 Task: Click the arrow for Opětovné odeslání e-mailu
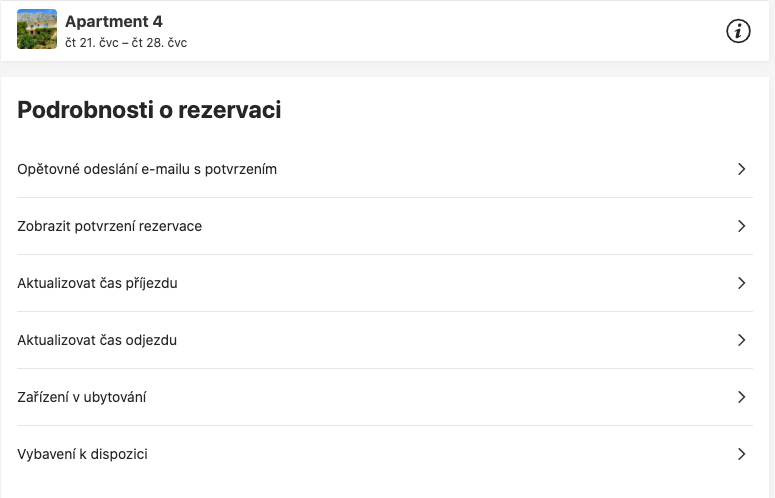pos(741,169)
